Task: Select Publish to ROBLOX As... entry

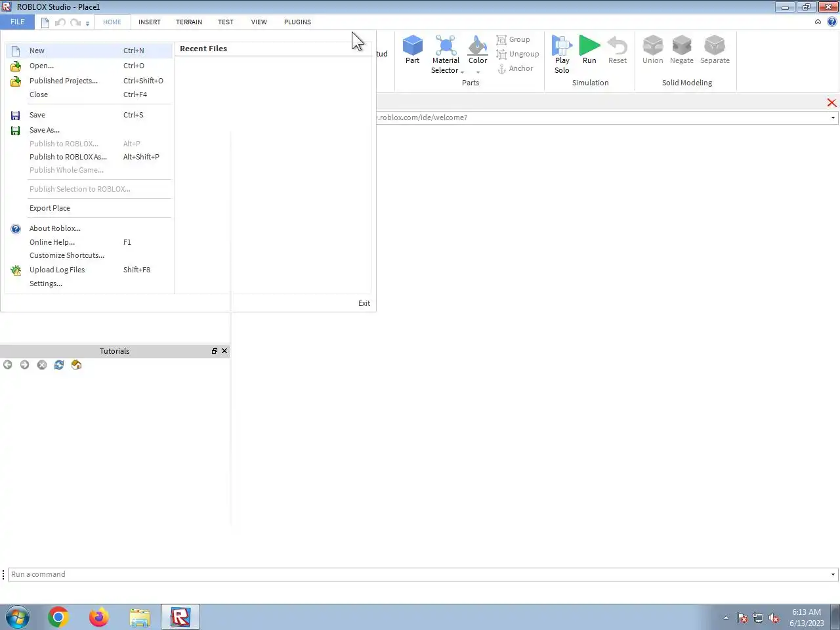Action: [x=89, y=157]
